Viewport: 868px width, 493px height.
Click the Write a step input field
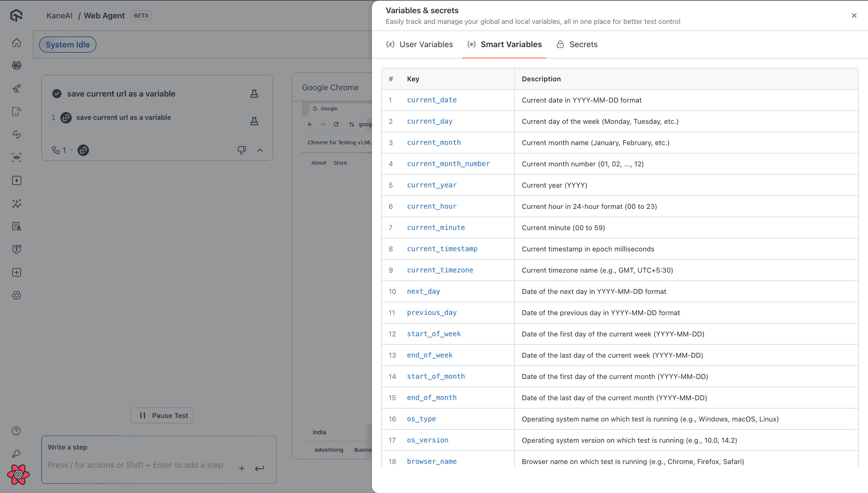(x=135, y=465)
